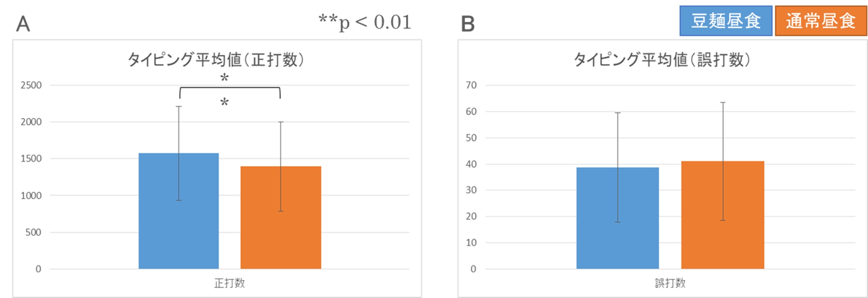Viewport: 868px width, 298px height.
Task: Click the 1000 y-axis label in chart A
Action: point(31,196)
